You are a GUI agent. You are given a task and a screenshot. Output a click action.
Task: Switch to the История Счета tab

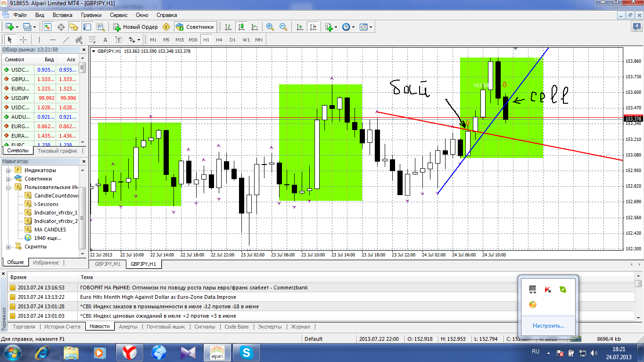tap(63, 326)
